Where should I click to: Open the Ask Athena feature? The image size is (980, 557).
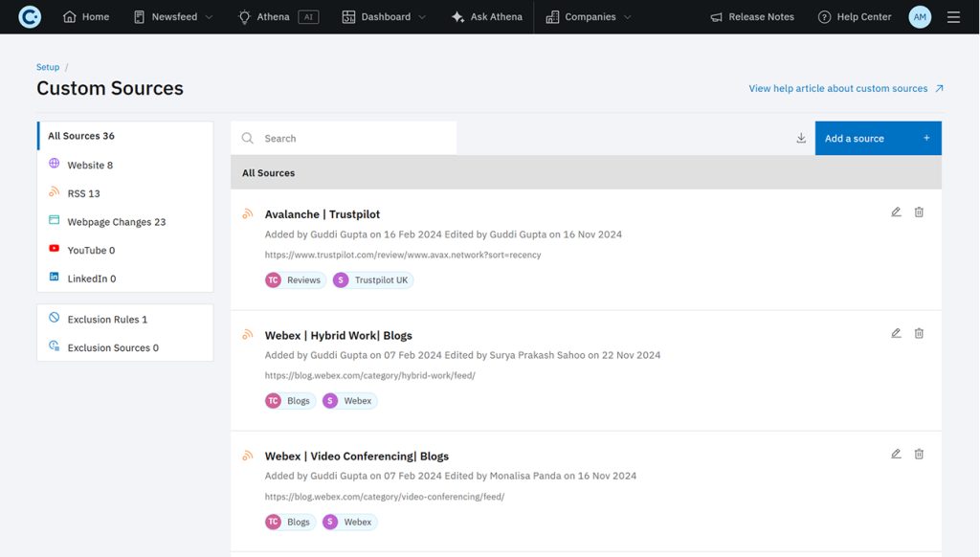(x=486, y=16)
